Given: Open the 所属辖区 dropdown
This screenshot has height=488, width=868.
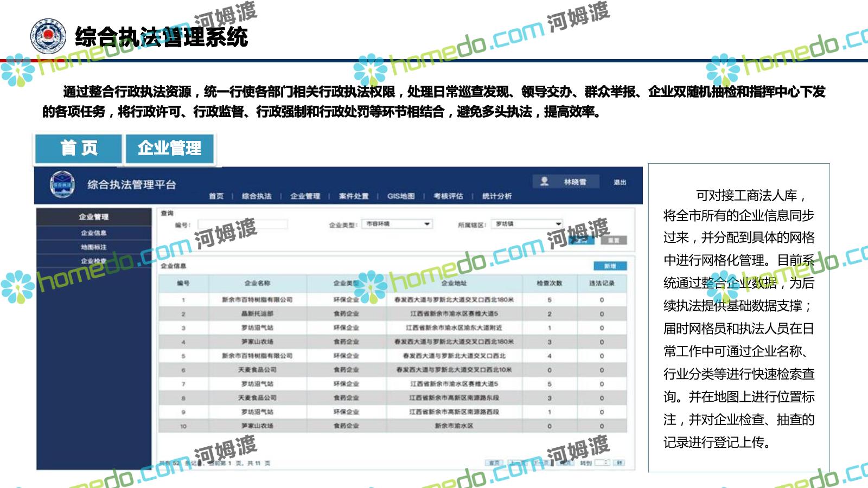Looking at the screenshot, I should (558, 224).
